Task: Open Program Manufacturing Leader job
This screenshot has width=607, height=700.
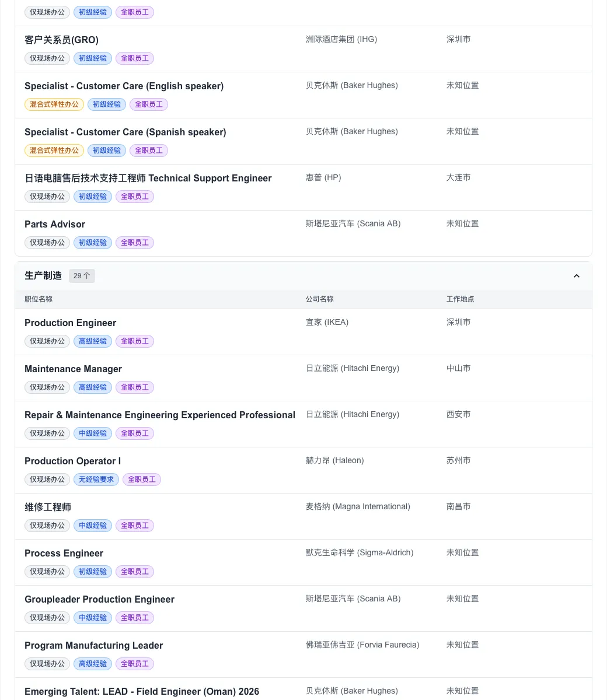Action: pyautogui.click(x=93, y=646)
